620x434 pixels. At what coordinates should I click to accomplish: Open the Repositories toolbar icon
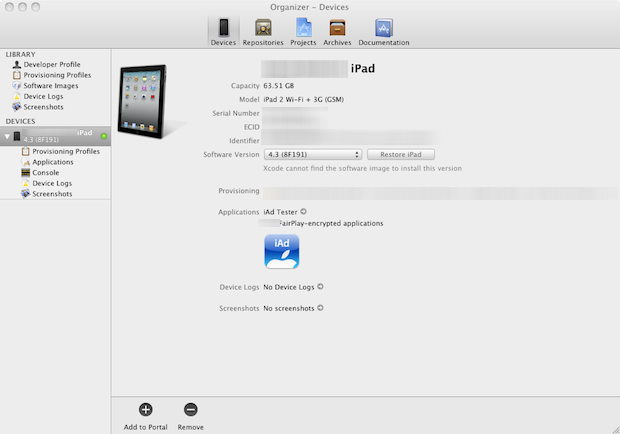(x=262, y=29)
